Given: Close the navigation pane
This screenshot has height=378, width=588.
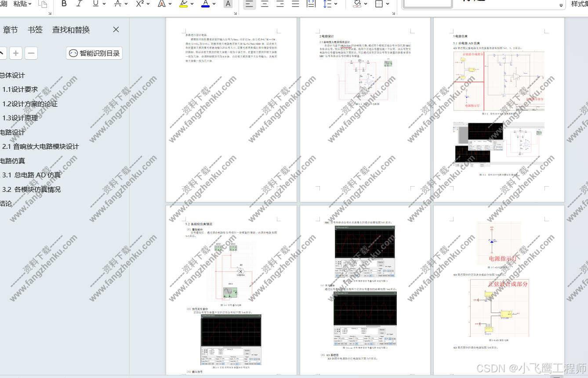Looking at the screenshot, I should 116,29.
